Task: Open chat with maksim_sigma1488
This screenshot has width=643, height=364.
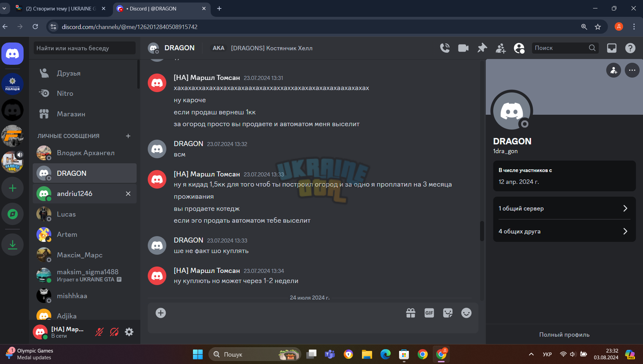Action: [85, 275]
